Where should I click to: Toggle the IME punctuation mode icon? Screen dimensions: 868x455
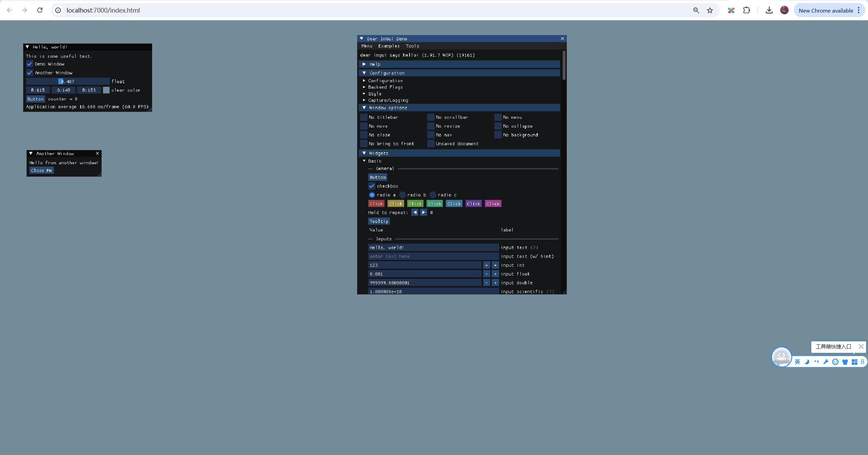816,362
